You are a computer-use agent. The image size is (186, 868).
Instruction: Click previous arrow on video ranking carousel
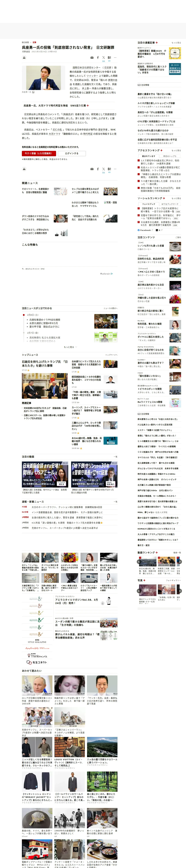click(x=139, y=562)
